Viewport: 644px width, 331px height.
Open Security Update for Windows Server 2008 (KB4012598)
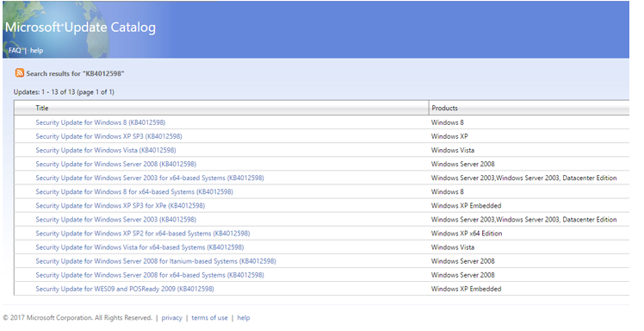point(116,164)
